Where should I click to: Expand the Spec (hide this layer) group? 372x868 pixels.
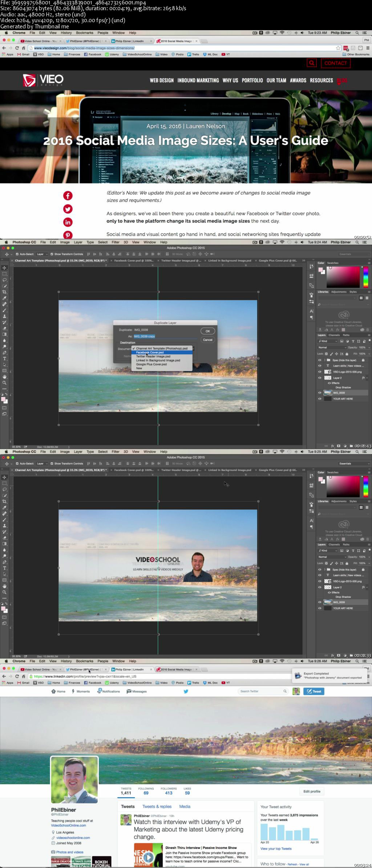point(324,569)
